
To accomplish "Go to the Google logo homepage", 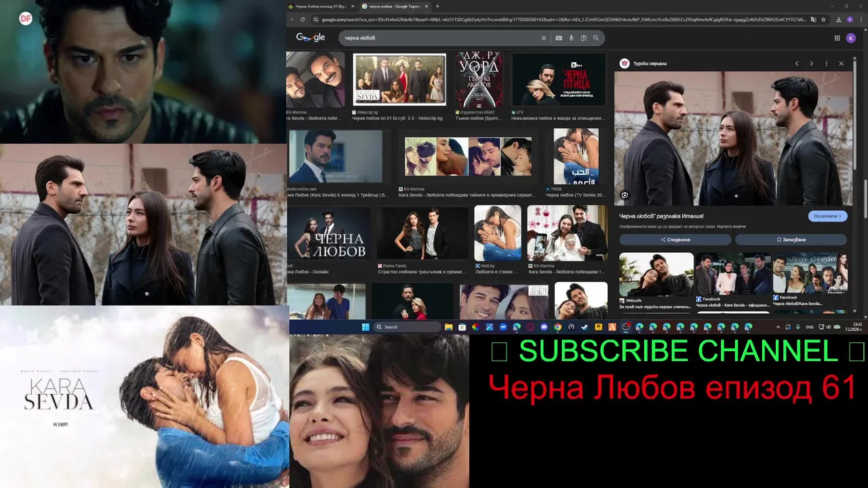I will [x=311, y=37].
